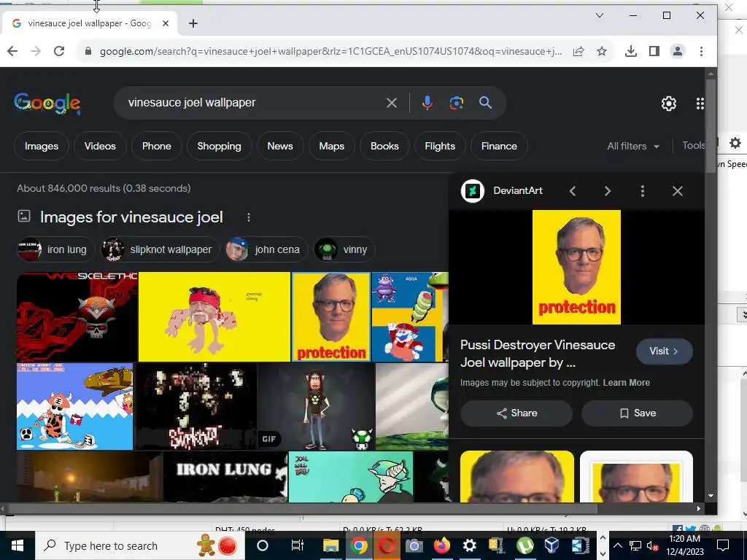
Task: Open the Slipknot GIF thumbnail
Action: coord(196,406)
